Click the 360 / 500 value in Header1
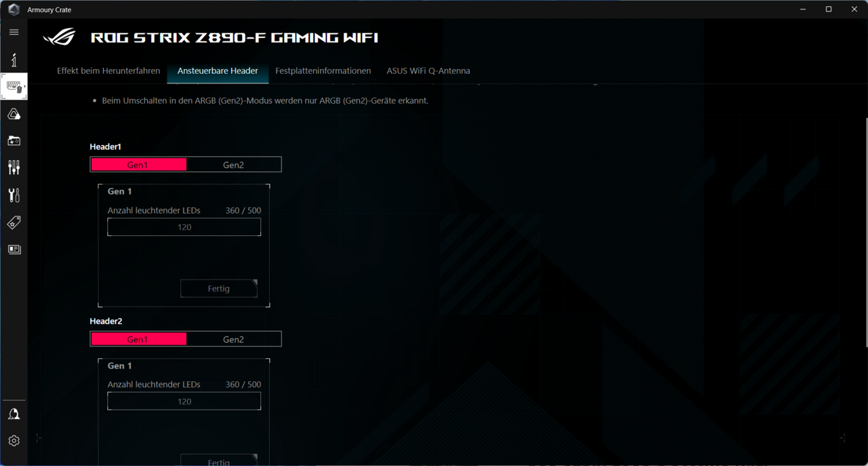Viewport: 868px width, 466px height. [x=243, y=210]
